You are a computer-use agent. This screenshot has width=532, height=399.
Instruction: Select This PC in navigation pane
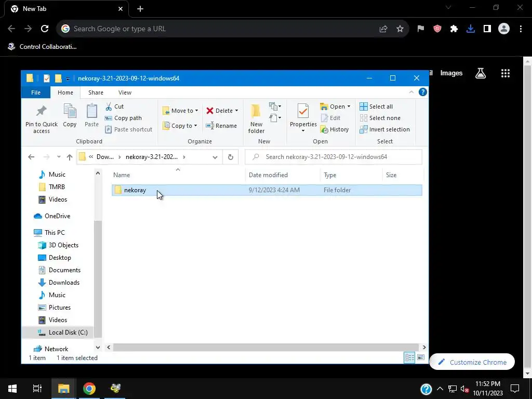(x=55, y=232)
